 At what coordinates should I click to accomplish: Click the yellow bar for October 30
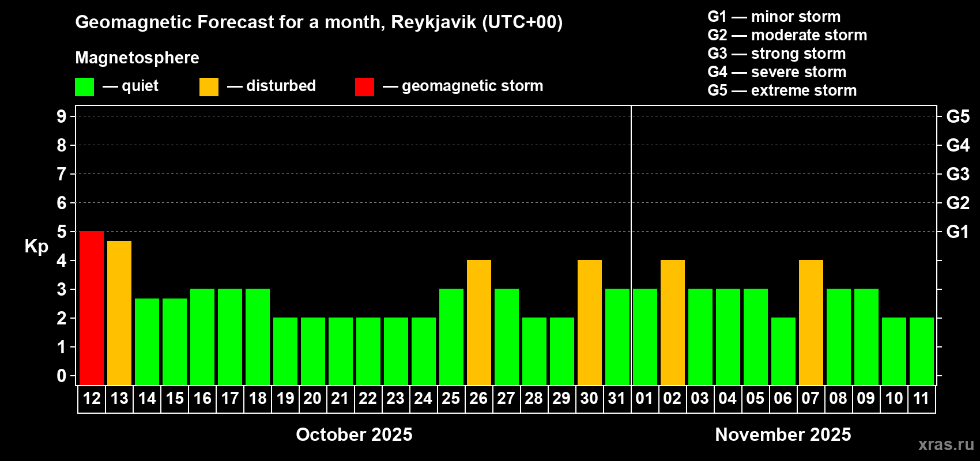click(590, 322)
